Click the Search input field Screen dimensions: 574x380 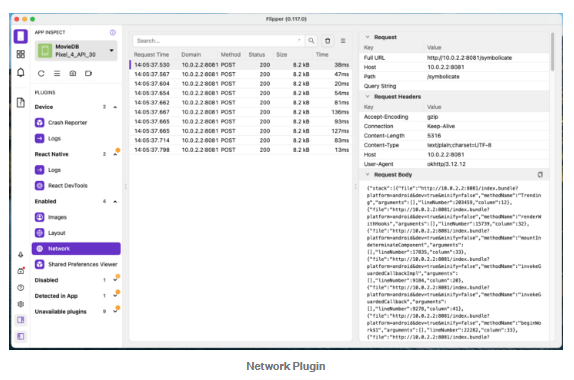click(218, 41)
